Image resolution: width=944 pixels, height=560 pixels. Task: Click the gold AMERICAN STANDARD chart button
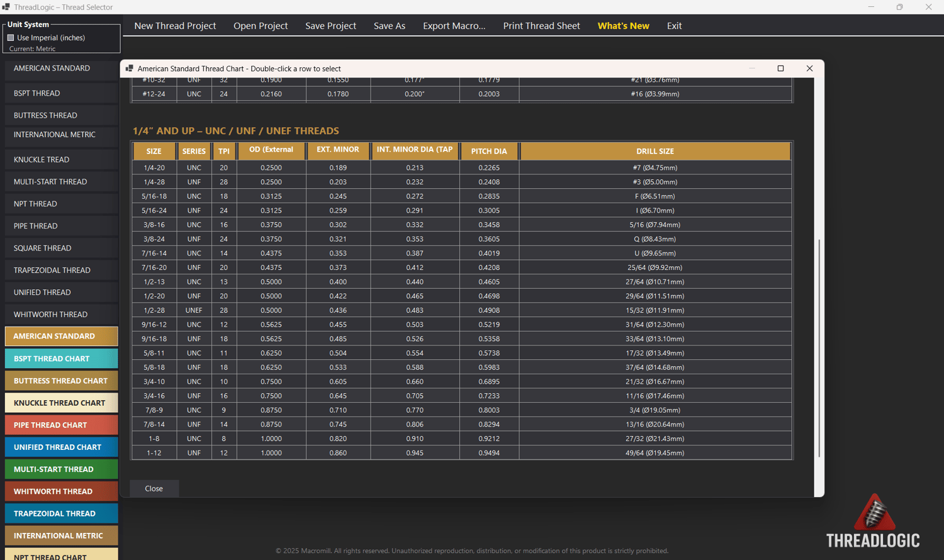(x=61, y=336)
